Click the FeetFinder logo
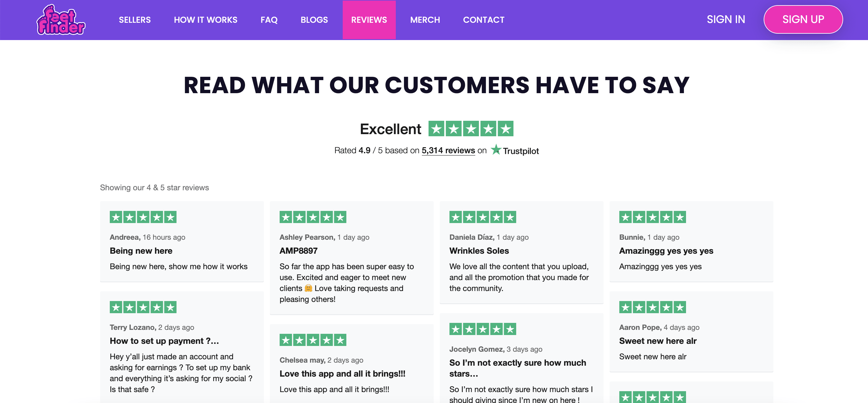This screenshot has height=403, width=868. point(61,20)
